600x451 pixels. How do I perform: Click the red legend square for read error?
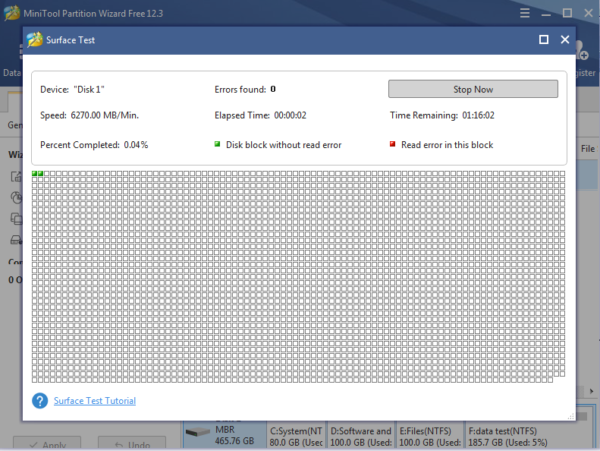(x=392, y=144)
